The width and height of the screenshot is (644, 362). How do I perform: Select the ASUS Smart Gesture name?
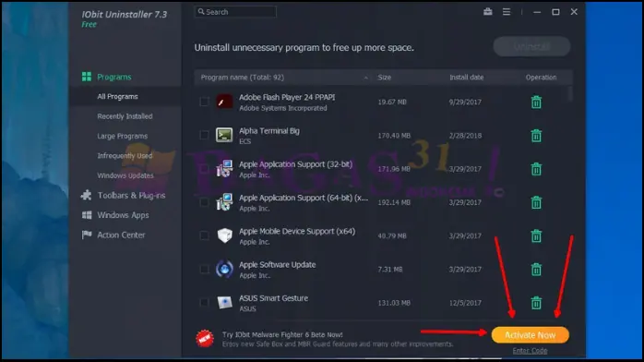(273, 298)
